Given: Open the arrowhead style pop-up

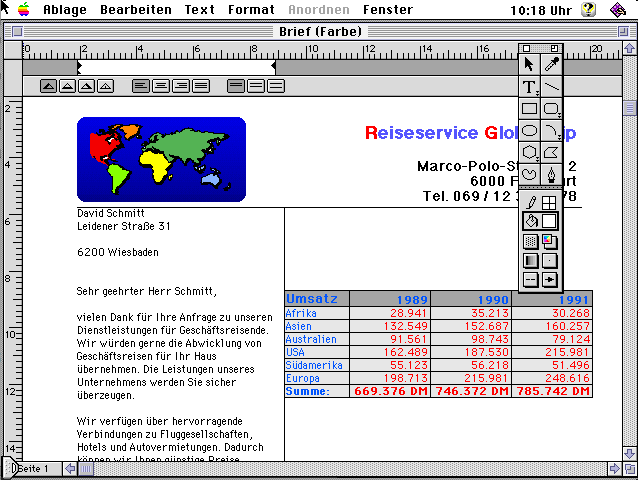Looking at the screenshot, I should (549, 280).
